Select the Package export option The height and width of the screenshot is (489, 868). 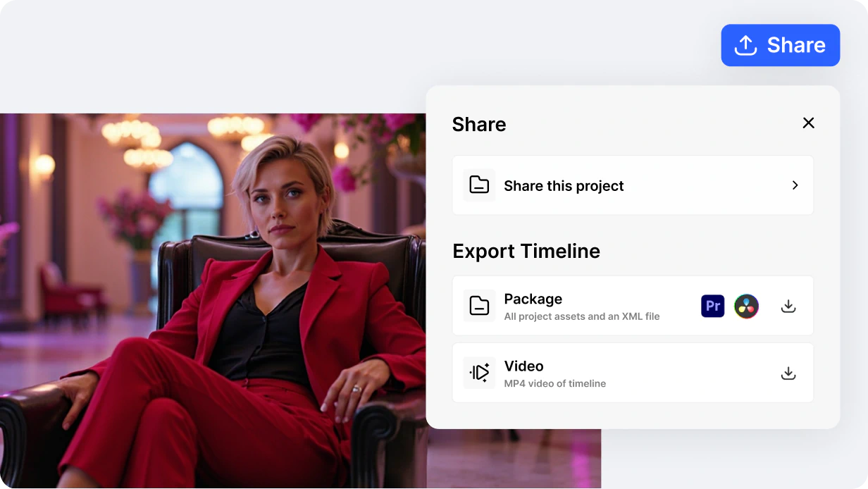pos(633,306)
